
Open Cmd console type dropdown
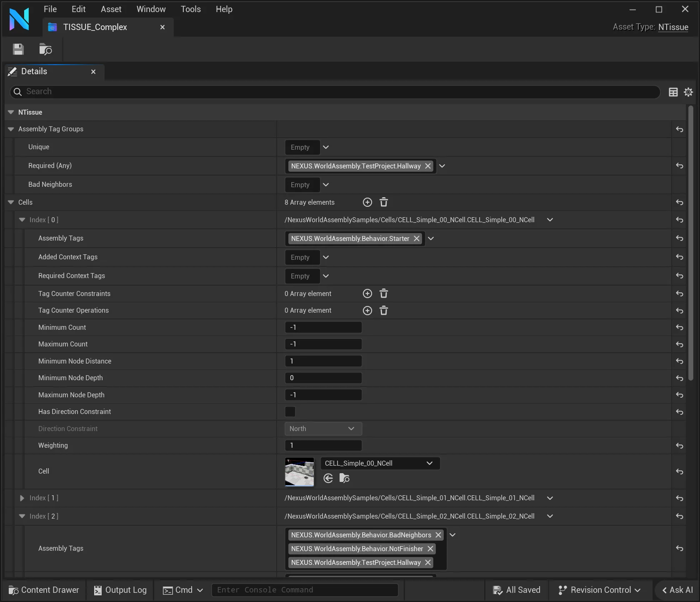click(183, 590)
